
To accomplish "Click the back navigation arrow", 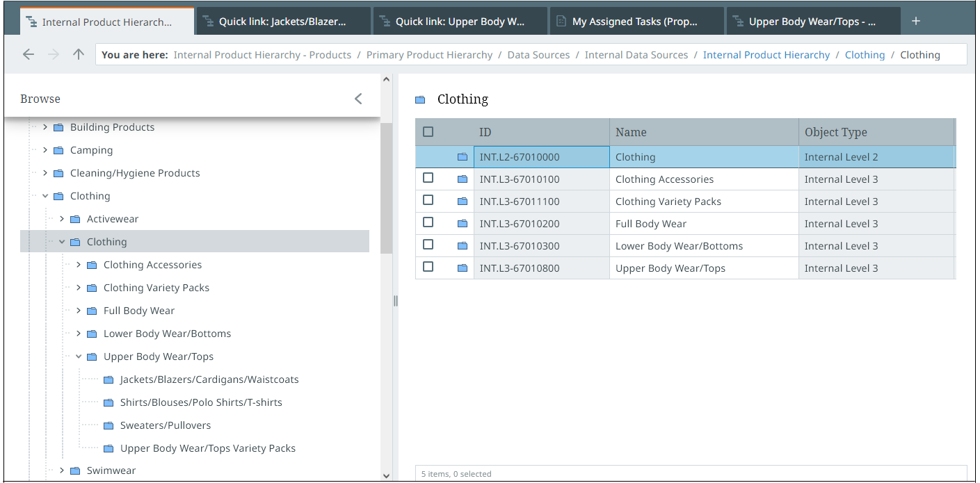I will 29,55.
